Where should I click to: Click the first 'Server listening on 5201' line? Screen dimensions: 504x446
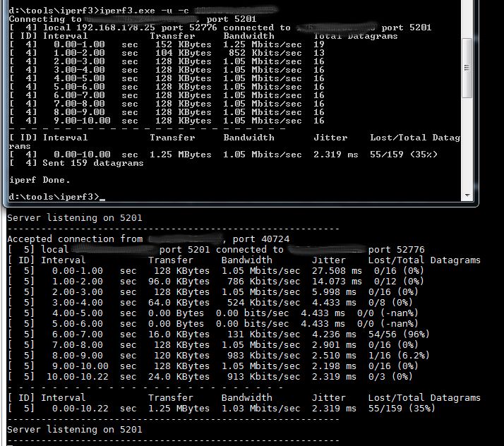point(75,218)
